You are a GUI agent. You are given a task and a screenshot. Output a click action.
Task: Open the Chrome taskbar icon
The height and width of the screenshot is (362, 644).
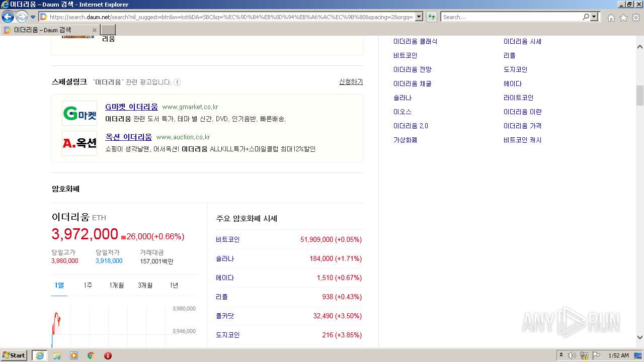pyautogui.click(x=91, y=355)
